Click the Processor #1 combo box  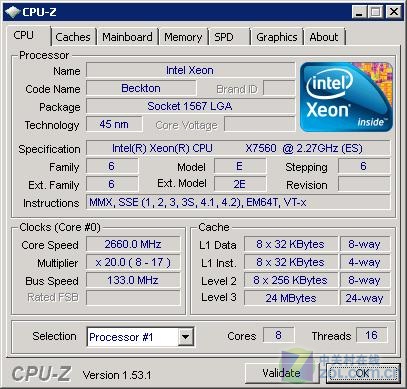(140, 337)
